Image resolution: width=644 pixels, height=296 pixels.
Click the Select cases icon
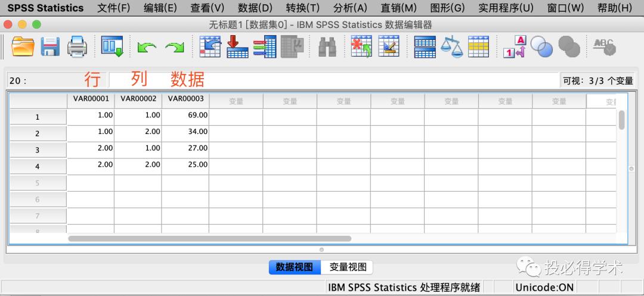click(478, 46)
